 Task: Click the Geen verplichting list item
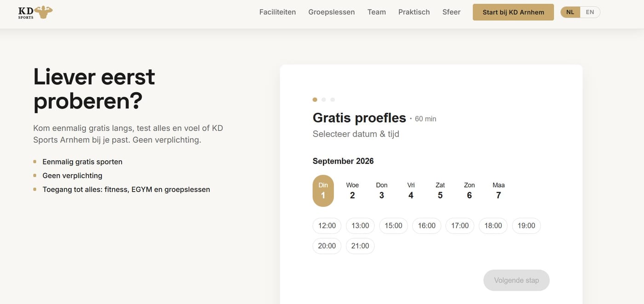tap(72, 175)
